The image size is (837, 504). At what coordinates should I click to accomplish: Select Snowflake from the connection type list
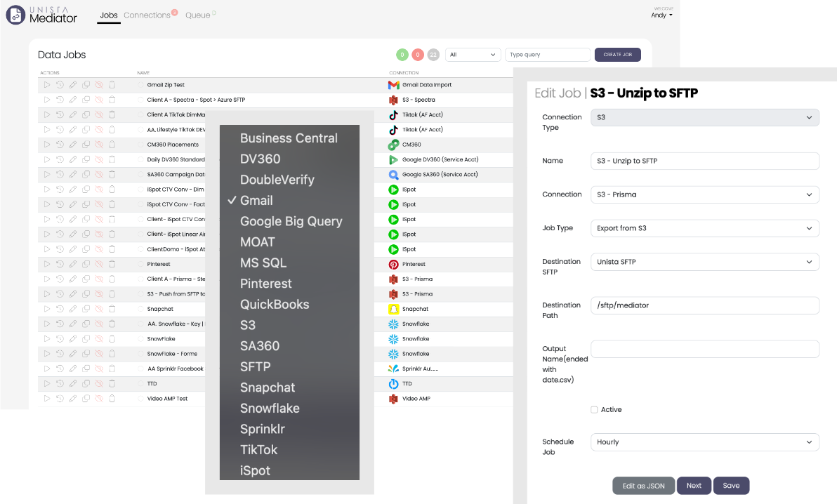click(x=270, y=409)
